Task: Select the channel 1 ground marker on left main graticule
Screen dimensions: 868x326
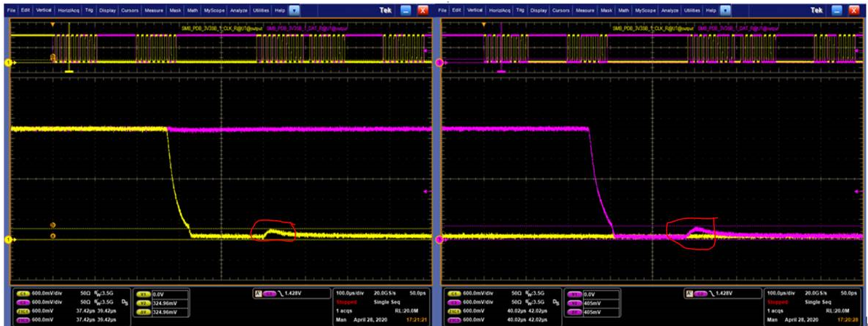Action: pos(8,239)
